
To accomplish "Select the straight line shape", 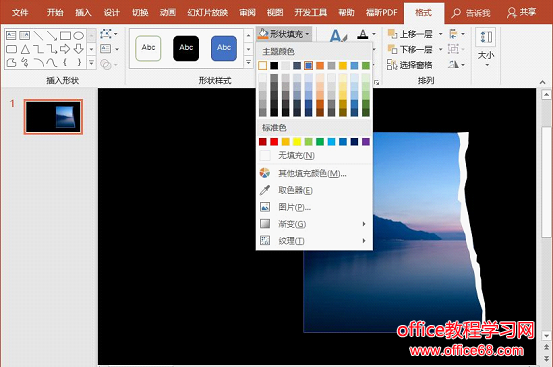I will coord(38,35).
